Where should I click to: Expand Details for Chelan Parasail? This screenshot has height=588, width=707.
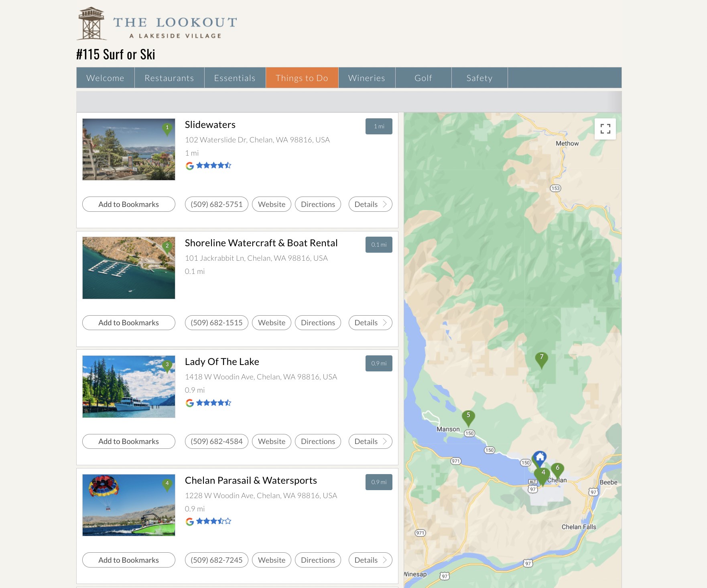tap(370, 560)
